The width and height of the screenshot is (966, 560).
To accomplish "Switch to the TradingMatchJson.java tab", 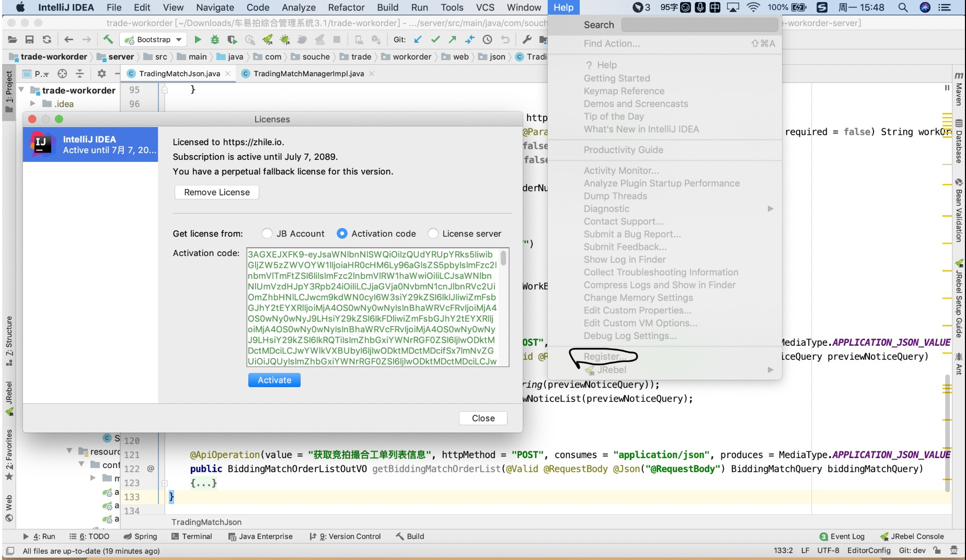I will tap(179, 74).
